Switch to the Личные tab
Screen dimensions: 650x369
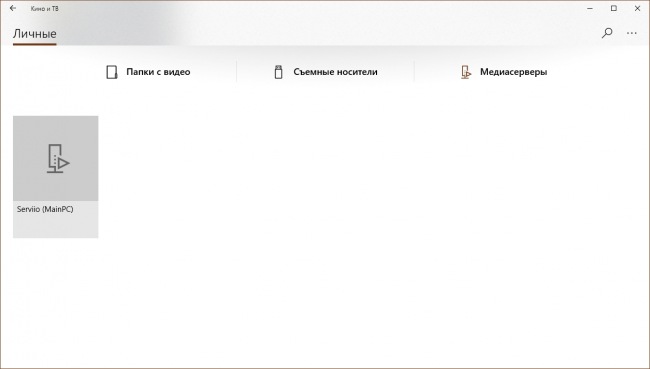coord(34,34)
